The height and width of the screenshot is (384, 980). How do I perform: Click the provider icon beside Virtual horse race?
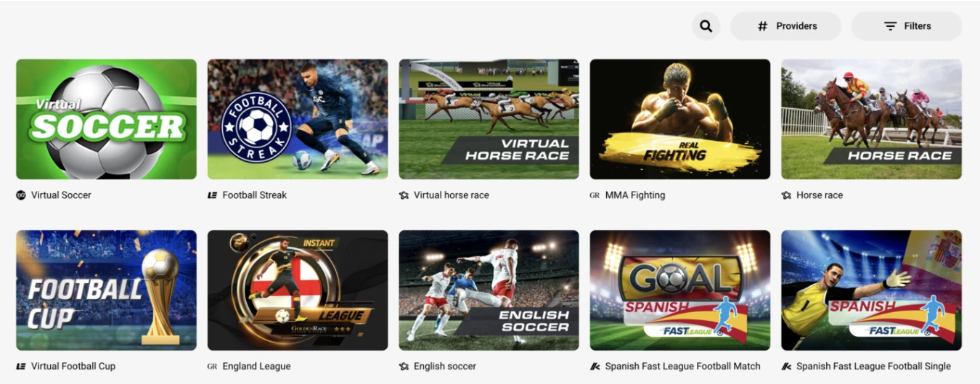coord(404,195)
